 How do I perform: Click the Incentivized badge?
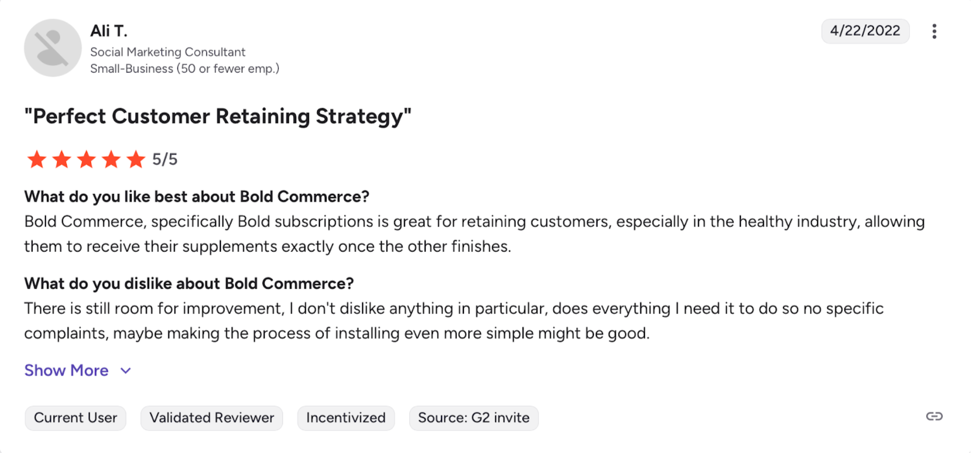346,418
